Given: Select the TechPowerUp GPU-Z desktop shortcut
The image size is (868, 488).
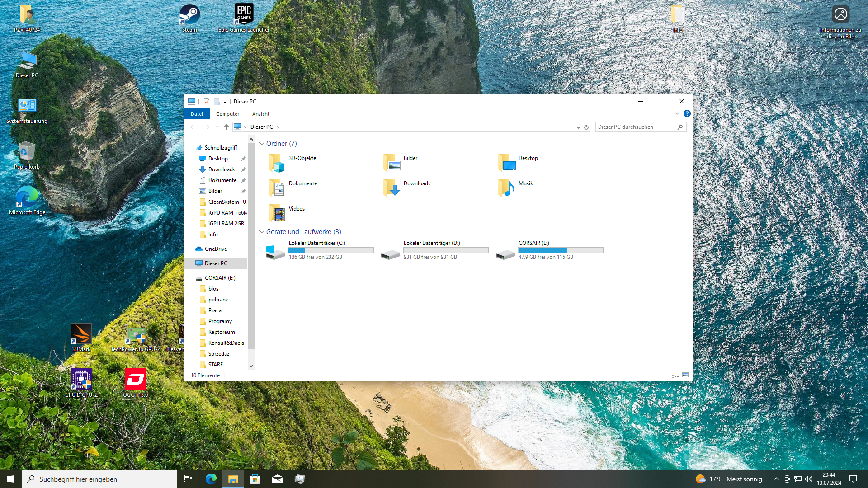Looking at the screenshot, I should (x=136, y=338).
